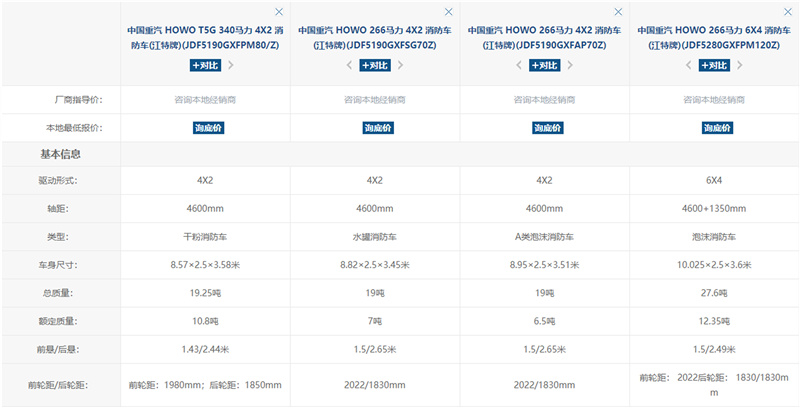Close the JDF5190GXFAP70Z comparison column
This screenshot has height=408, width=800.
click(619, 11)
